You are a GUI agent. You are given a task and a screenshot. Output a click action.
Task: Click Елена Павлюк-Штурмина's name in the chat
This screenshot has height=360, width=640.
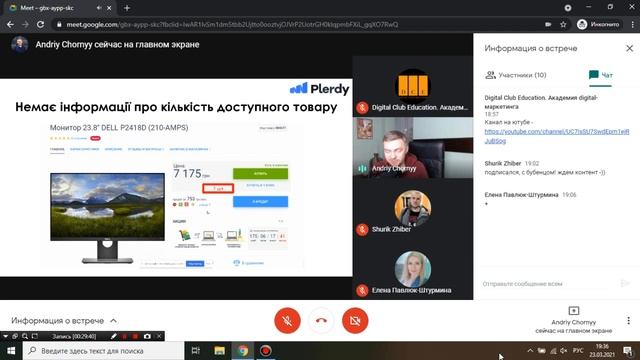click(521, 195)
